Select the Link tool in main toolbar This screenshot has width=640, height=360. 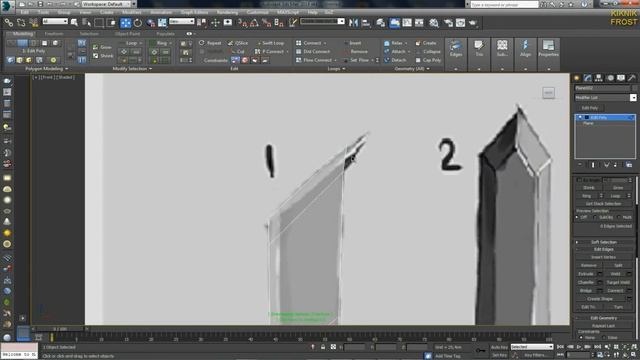point(9,23)
